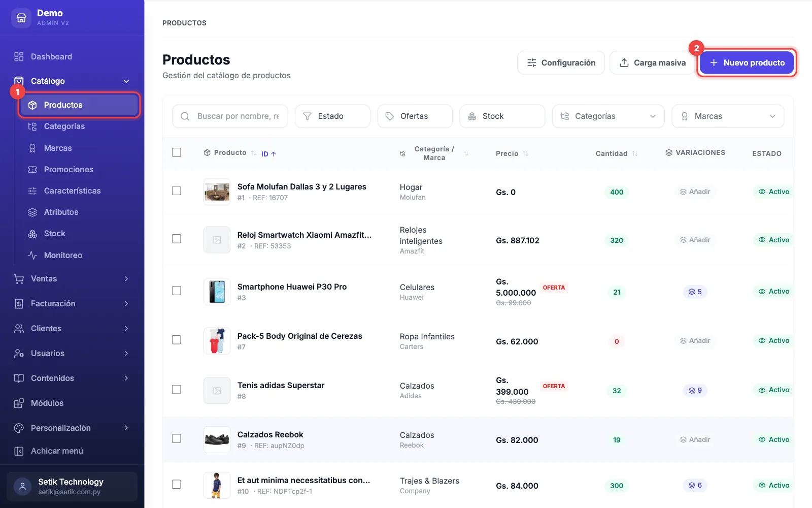
Task: Open the Pack-5 Body Cerezas product thumbnail
Action: coord(217,341)
